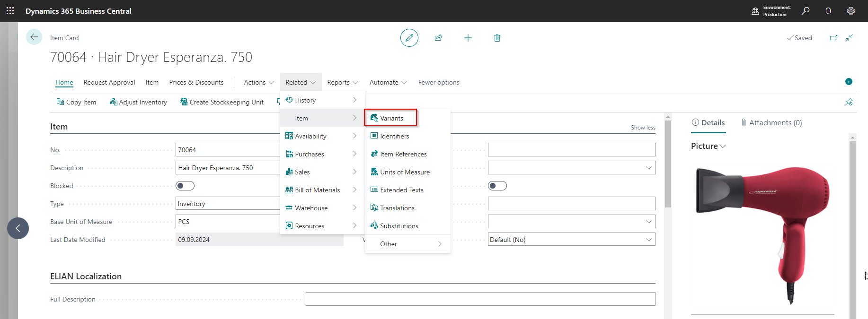Viewport: 868px width, 319px height.
Task: Expand the History submenu
Action: 322,100
